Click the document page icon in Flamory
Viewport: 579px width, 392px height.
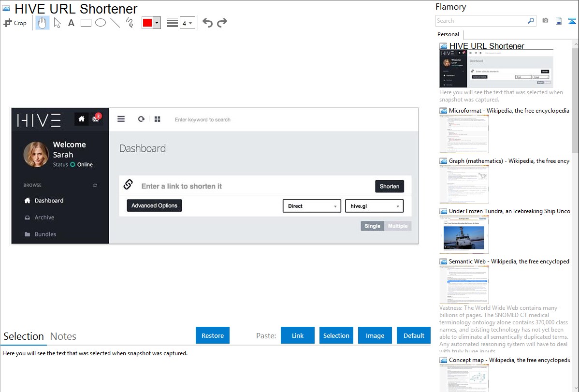click(559, 21)
